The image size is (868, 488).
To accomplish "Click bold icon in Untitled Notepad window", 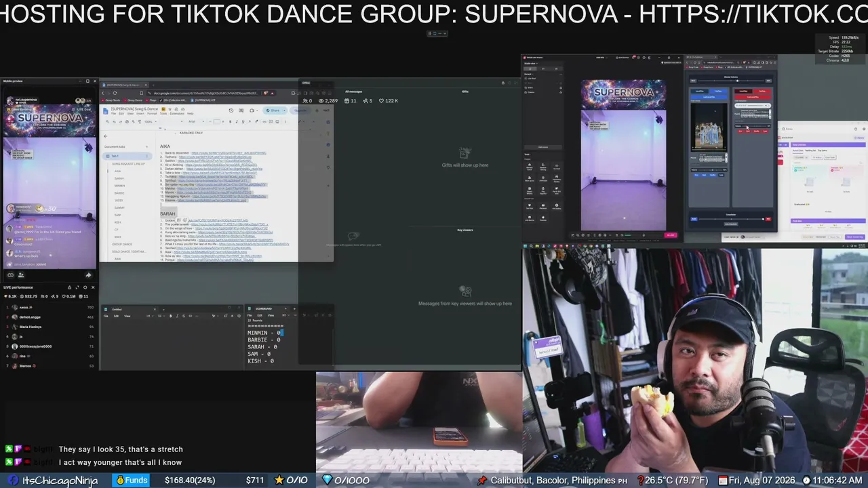I will (x=170, y=316).
